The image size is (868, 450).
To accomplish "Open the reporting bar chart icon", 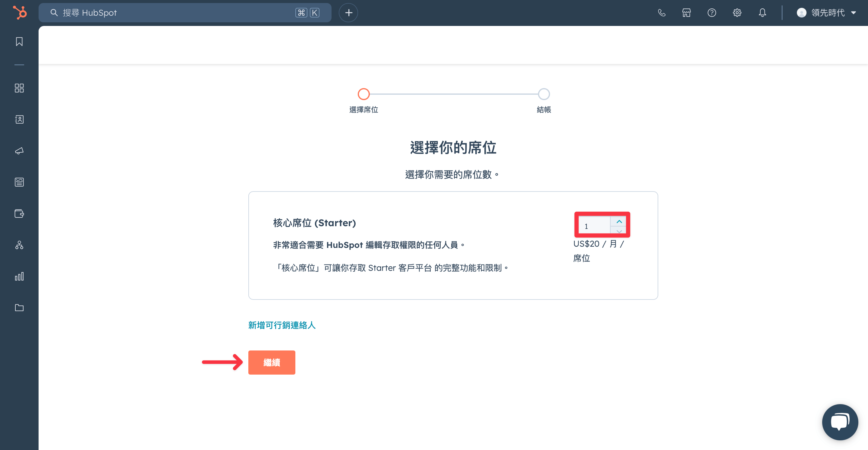I will tap(19, 276).
